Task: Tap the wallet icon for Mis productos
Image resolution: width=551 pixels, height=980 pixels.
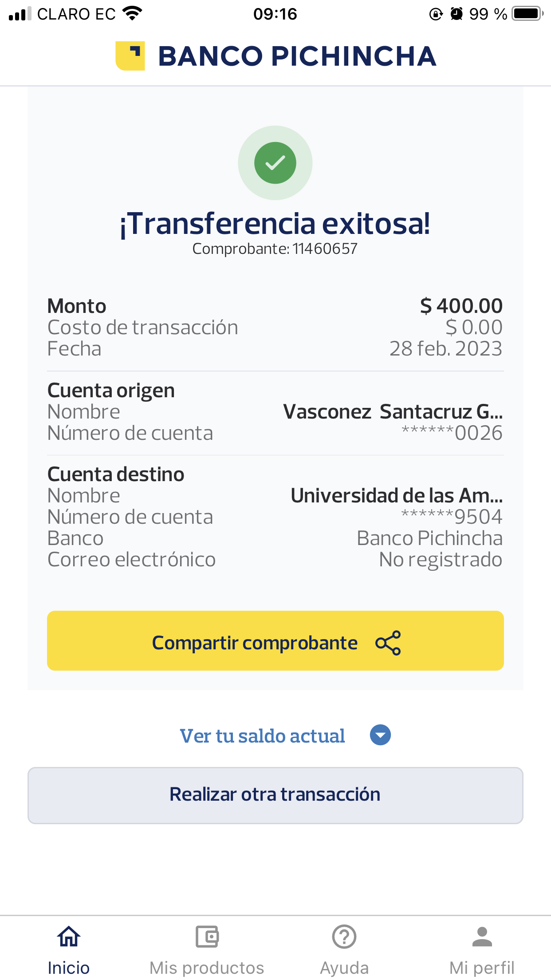Action: click(207, 937)
